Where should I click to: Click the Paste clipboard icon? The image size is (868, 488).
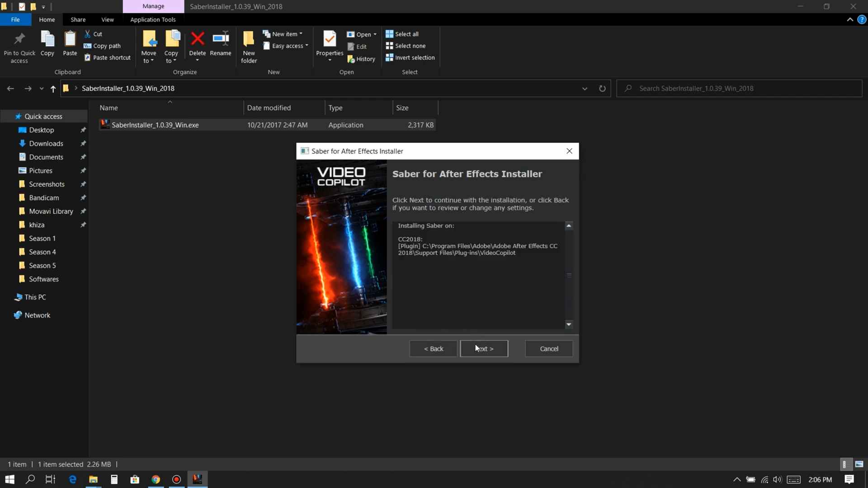point(70,40)
